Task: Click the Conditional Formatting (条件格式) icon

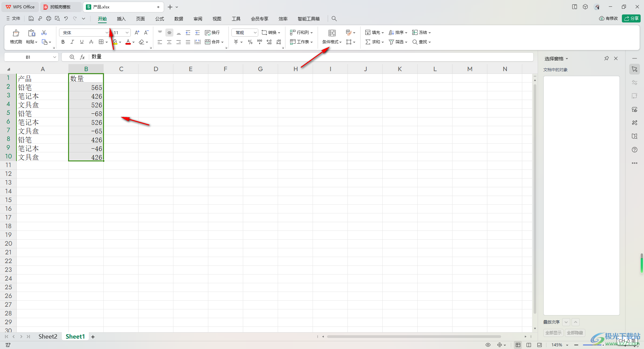Action: 332,33
